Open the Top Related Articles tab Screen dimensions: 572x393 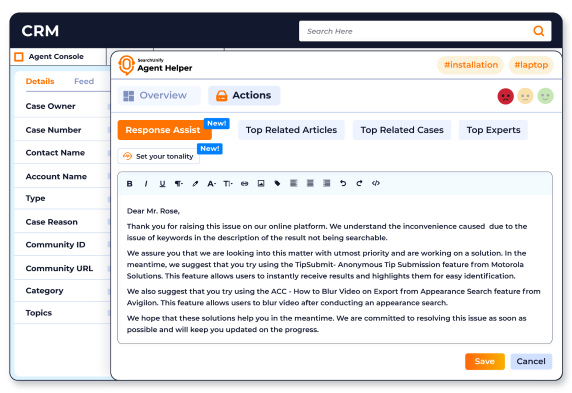tap(291, 130)
